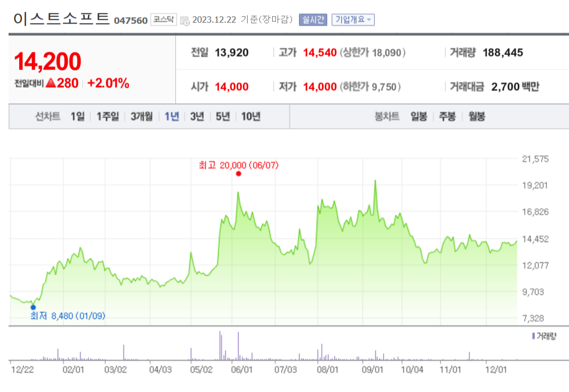
Task: Click the 06/01 date axis label
Action: (x=242, y=370)
